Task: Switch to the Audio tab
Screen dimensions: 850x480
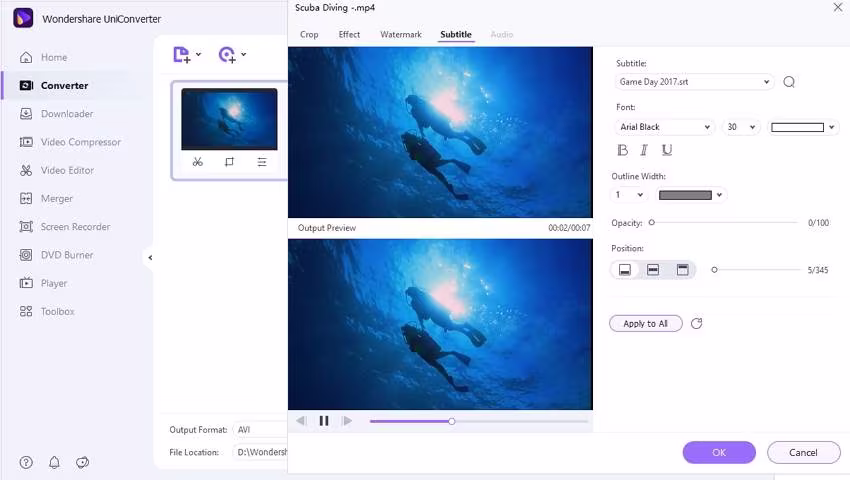Action: tap(501, 34)
